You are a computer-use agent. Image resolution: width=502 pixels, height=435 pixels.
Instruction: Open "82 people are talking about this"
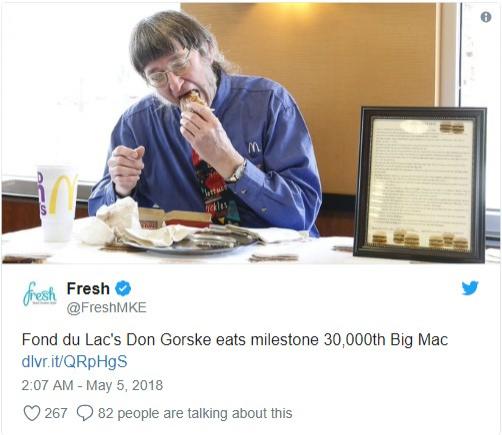tap(195, 413)
